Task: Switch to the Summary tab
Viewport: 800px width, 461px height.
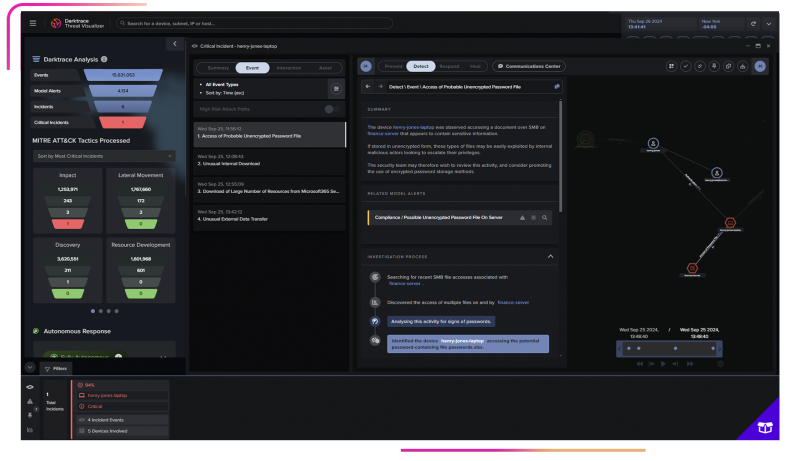Action: [217, 68]
